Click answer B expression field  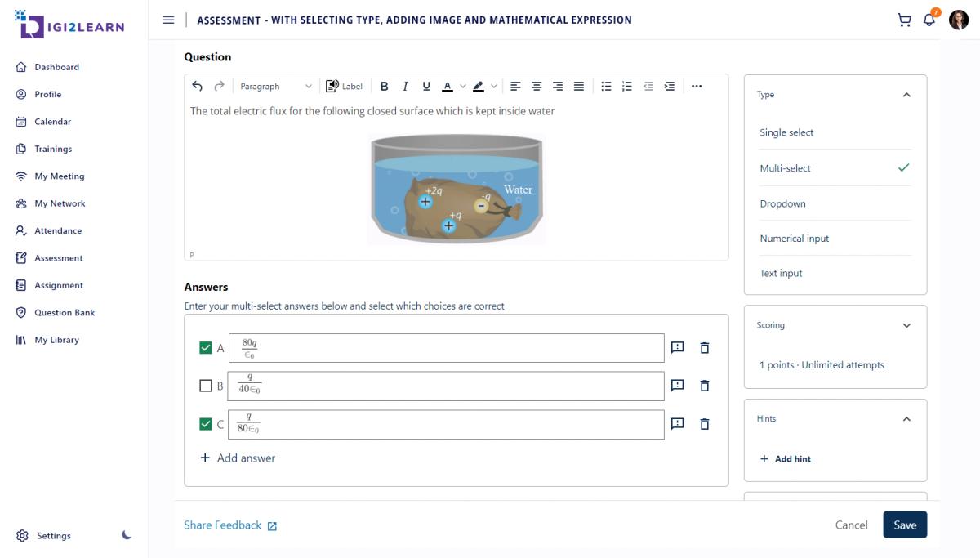pyautogui.click(x=446, y=386)
